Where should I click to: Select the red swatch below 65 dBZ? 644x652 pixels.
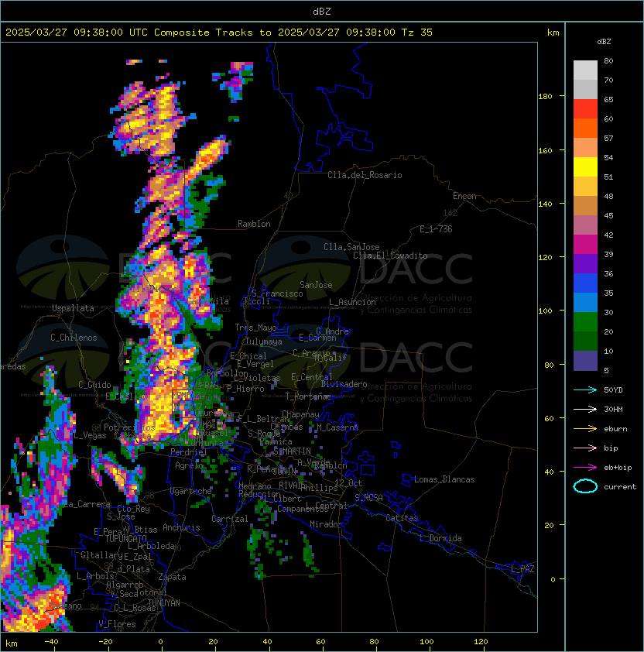pyautogui.click(x=585, y=109)
